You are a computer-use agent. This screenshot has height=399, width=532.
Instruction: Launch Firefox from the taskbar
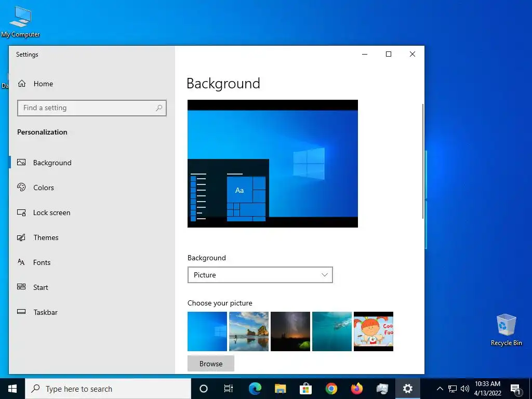(x=356, y=389)
